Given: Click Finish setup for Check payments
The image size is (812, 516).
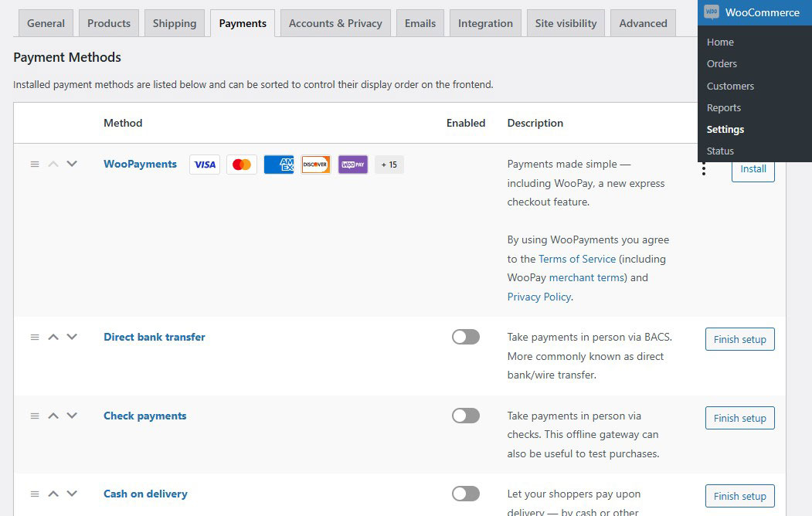Looking at the screenshot, I should [x=739, y=418].
